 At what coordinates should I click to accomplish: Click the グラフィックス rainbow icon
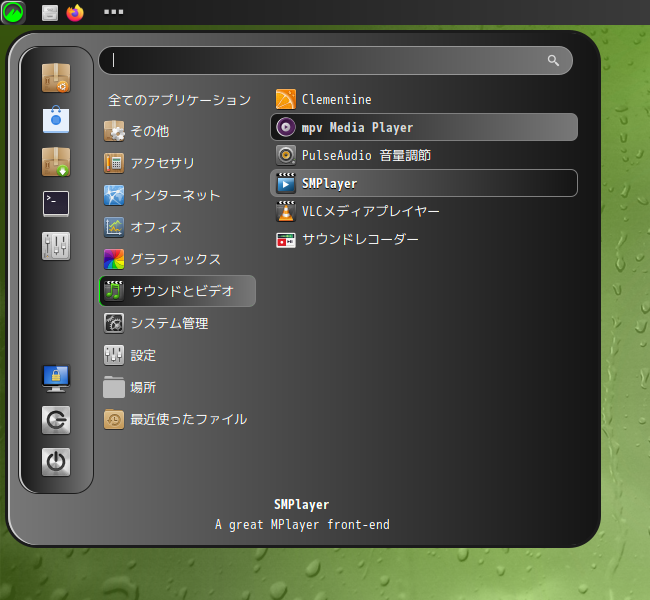pyautogui.click(x=114, y=259)
